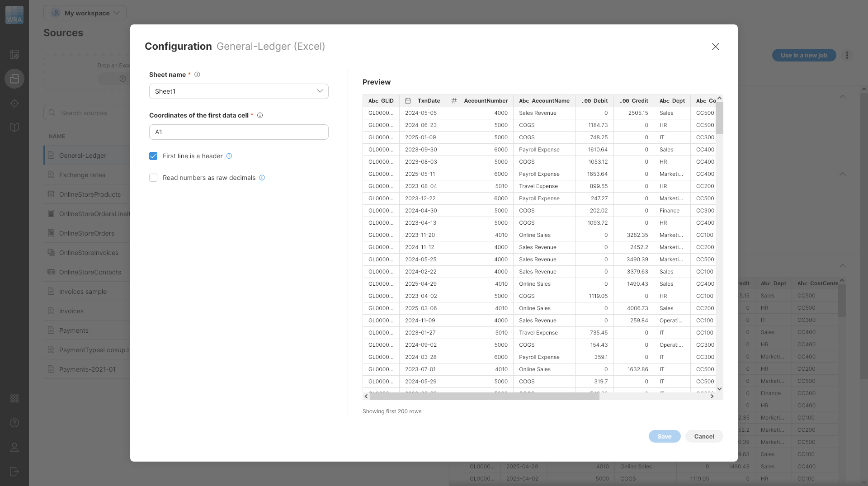Image resolution: width=868 pixels, height=486 pixels.
Task: Click the target locator icon in the sidebar
Action: click(14, 103)
